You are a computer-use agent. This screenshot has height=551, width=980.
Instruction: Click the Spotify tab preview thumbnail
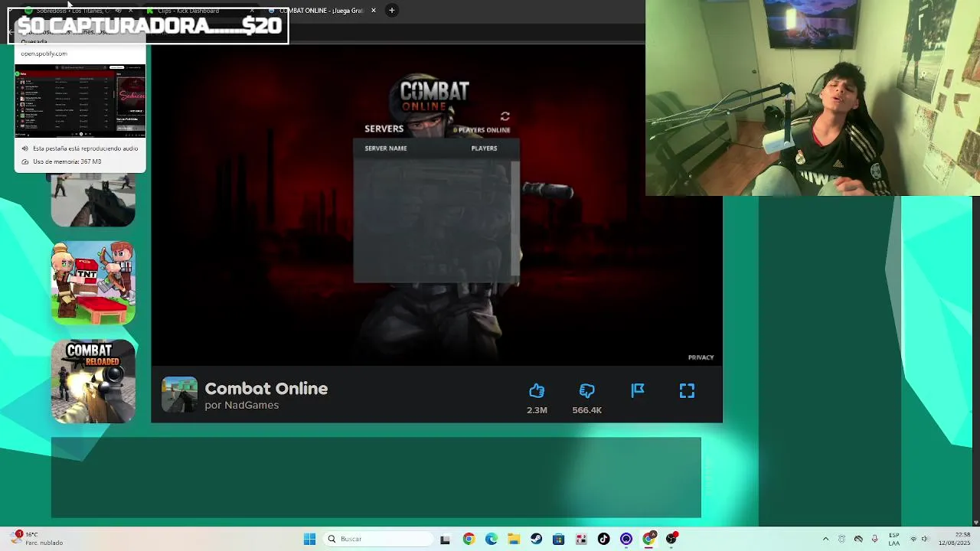pos(80,101)
